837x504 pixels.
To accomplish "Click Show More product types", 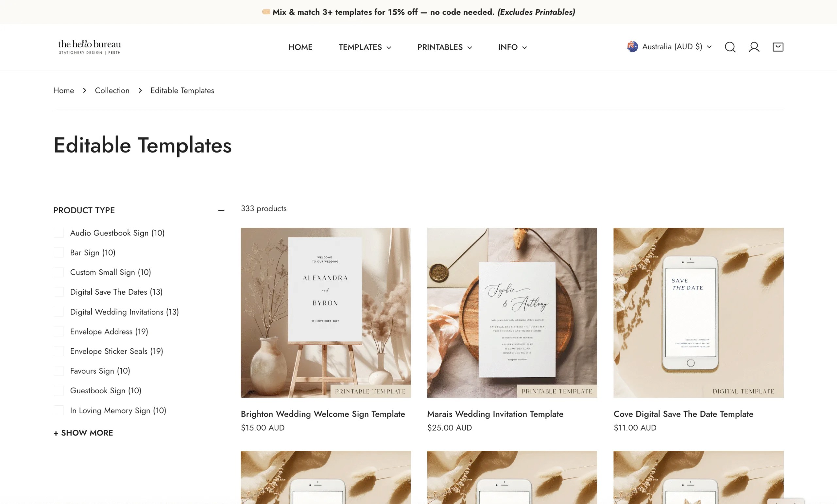I will tap(83, 433).
